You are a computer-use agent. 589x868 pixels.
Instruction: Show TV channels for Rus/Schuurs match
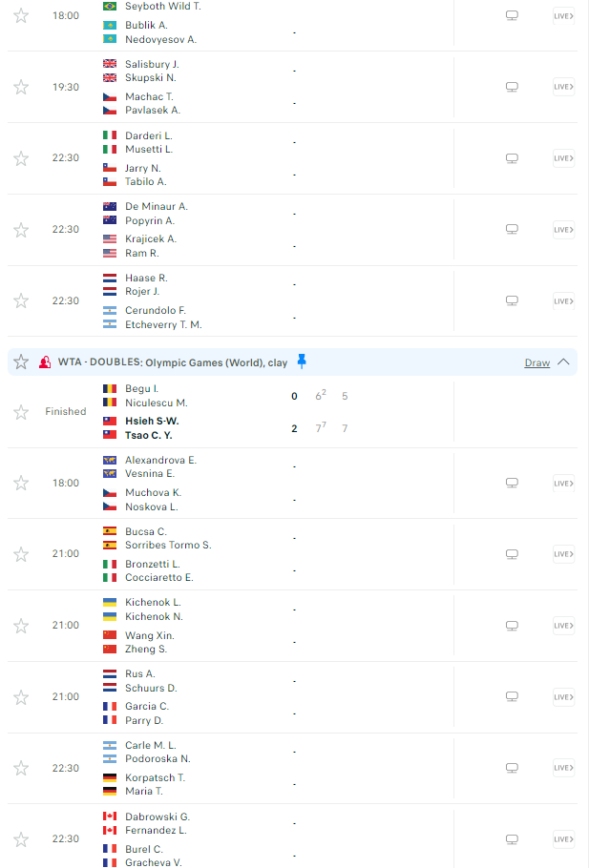pyautogui.click(x=512, y=696)
